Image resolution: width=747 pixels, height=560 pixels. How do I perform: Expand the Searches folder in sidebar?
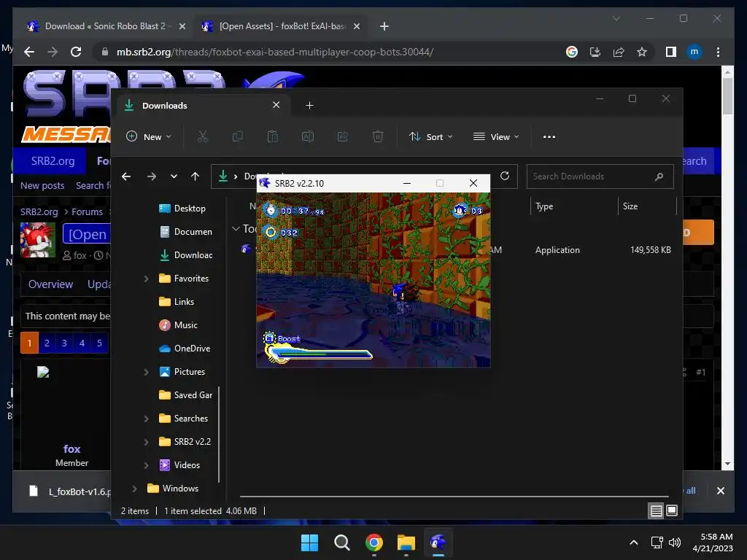pyautogui.click(x=146, y=419)
